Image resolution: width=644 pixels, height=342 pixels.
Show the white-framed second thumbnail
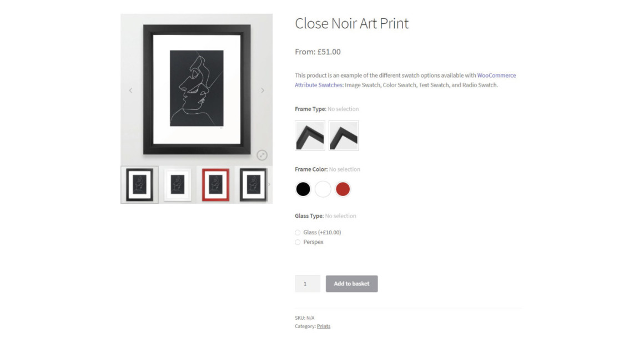pyautogui.click(x=178, y=185)
